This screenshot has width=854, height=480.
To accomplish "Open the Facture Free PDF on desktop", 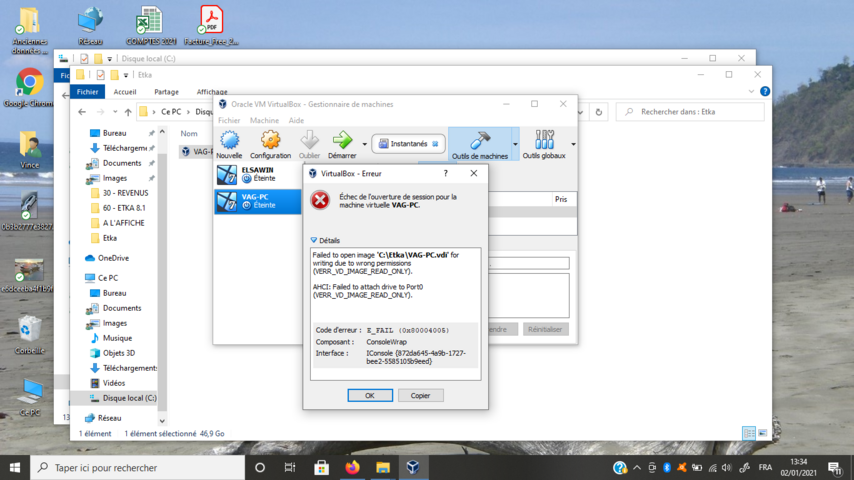I will (x=211, y=26).
